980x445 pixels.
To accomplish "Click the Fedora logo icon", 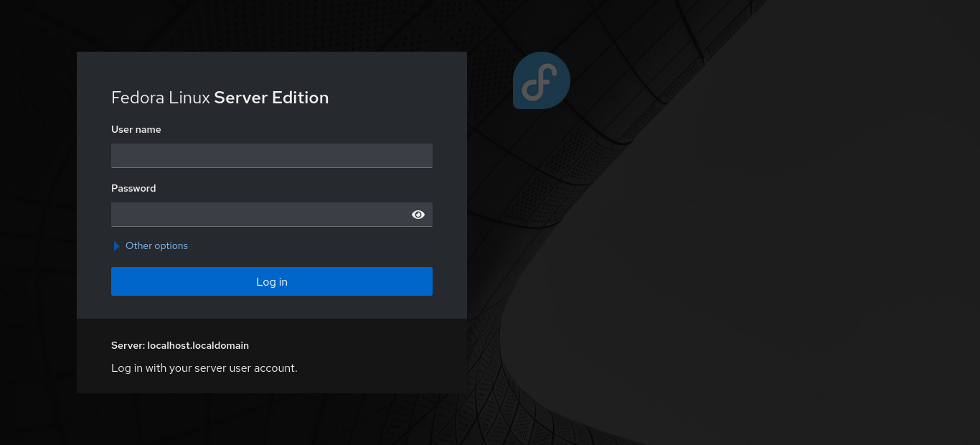I will pos(542,80).
